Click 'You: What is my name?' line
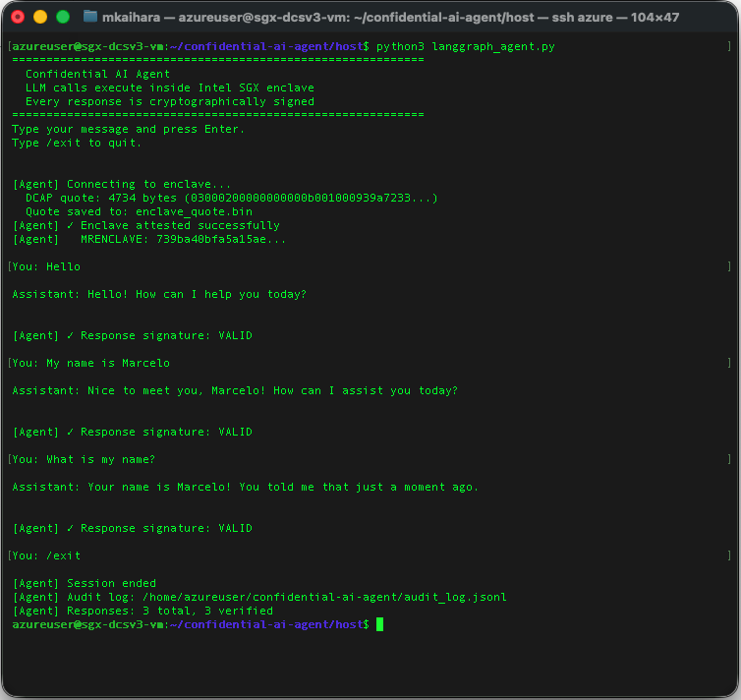The image size is (741, 700). [x=84, y=459]
